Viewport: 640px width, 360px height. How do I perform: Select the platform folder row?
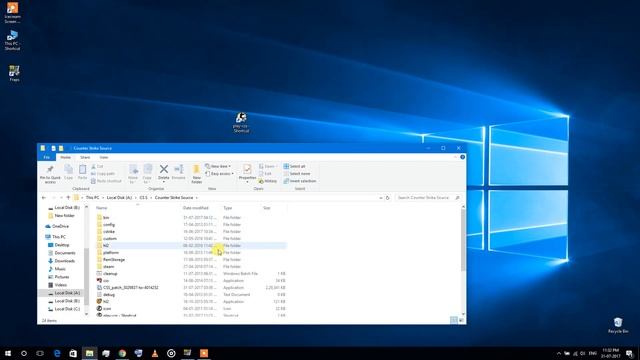click(x=191, y=253)
